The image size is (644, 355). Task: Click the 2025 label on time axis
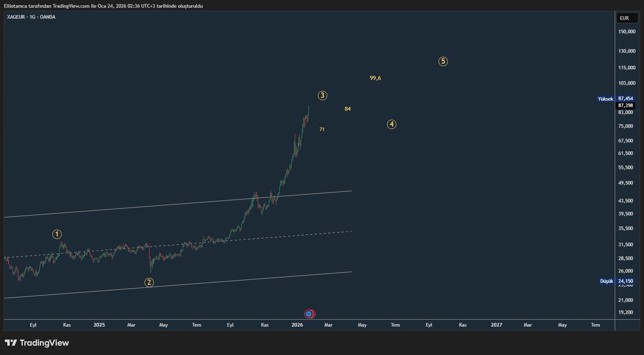click(x=99, y=324)
